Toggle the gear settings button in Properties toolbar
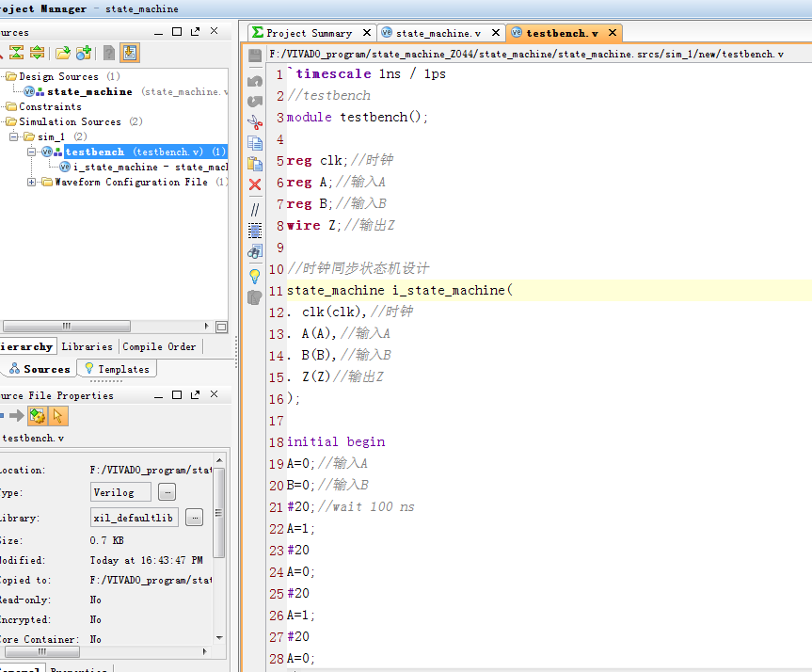 click(x=38, y=415)
